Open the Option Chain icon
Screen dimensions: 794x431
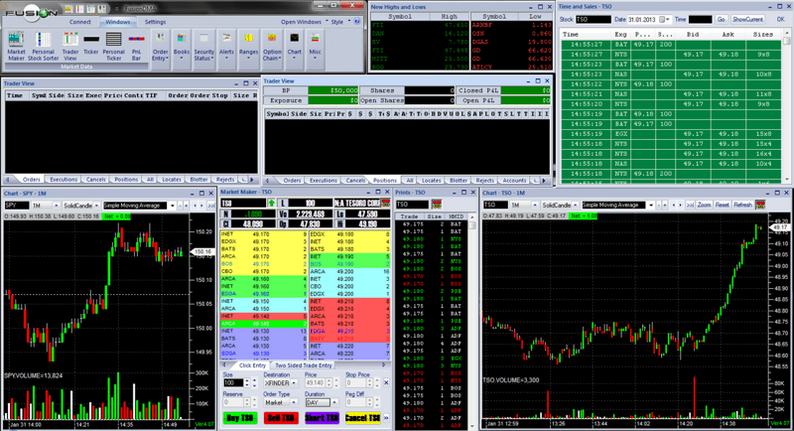[x=272, y=46]
